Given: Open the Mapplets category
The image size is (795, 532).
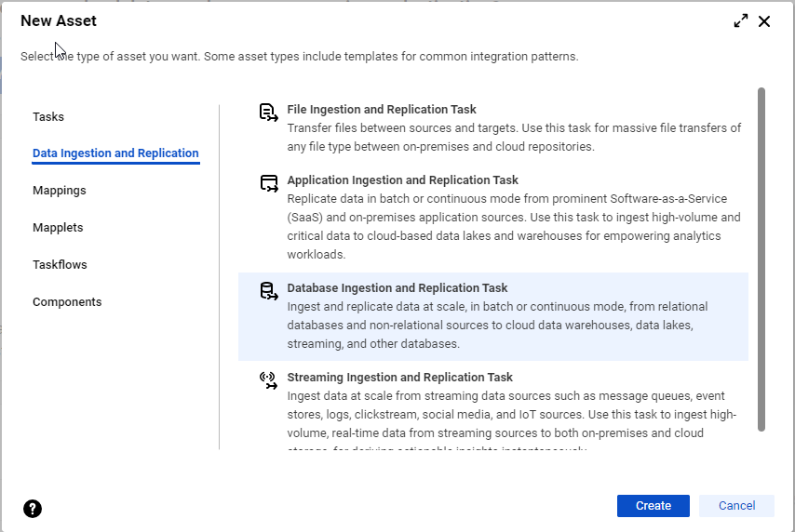Looking at the screenshot, I should coord(58,228).
